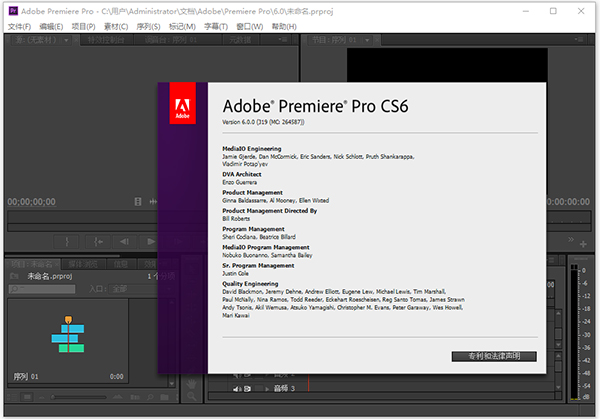Open the 编辑(E) menu

coord(51,26)
